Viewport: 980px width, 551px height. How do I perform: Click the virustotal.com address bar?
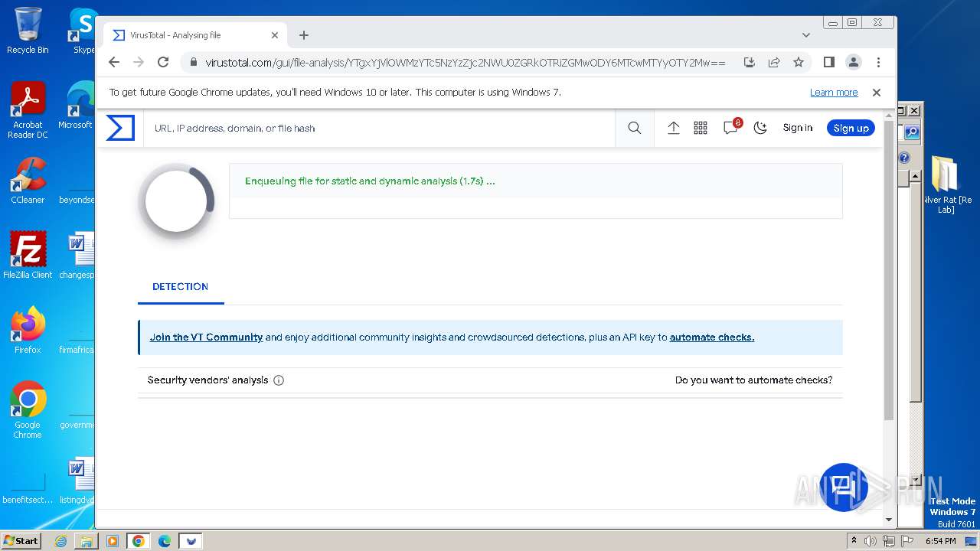click(x=465, y=63)
